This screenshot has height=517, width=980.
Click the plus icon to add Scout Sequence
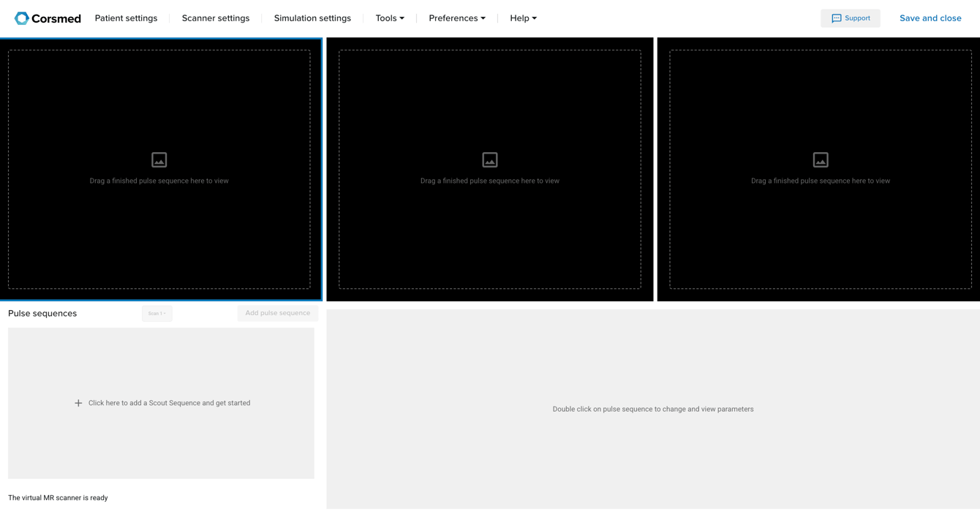tap(78, 403)
